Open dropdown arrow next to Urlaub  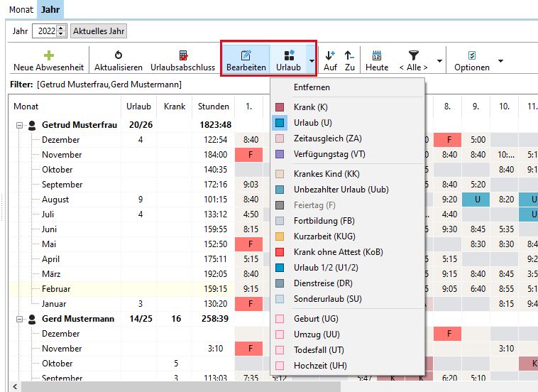tap(312, 61)
